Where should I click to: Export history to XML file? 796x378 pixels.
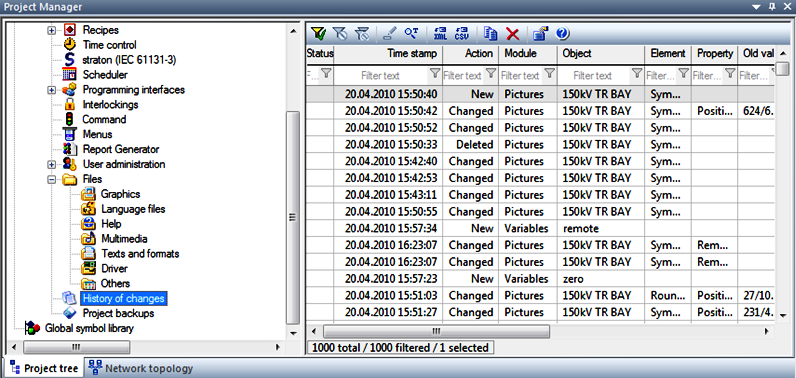pyautogui.click(x=440, y=34)
